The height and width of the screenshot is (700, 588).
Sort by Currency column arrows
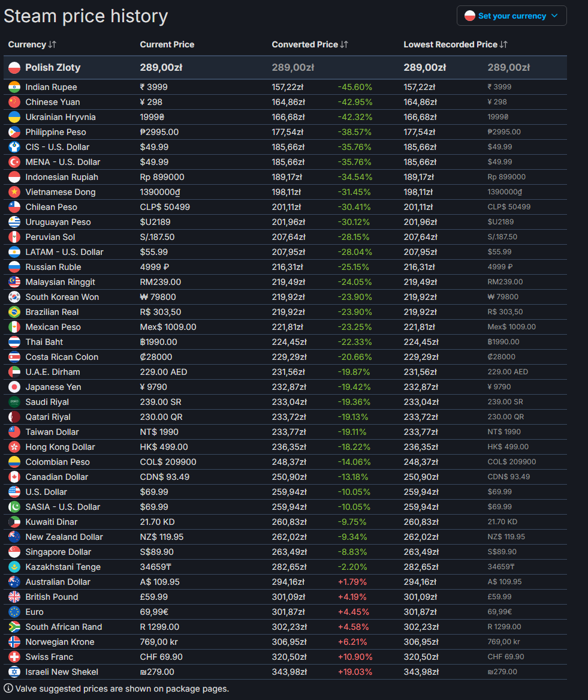click(52, 44)
